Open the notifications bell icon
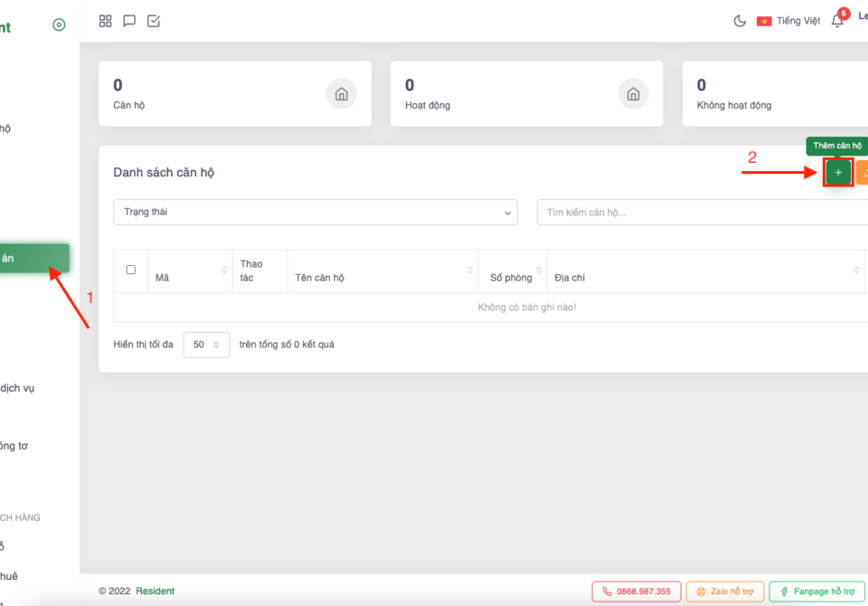Viewport: 868px width, 606px height. coord(837,21)
